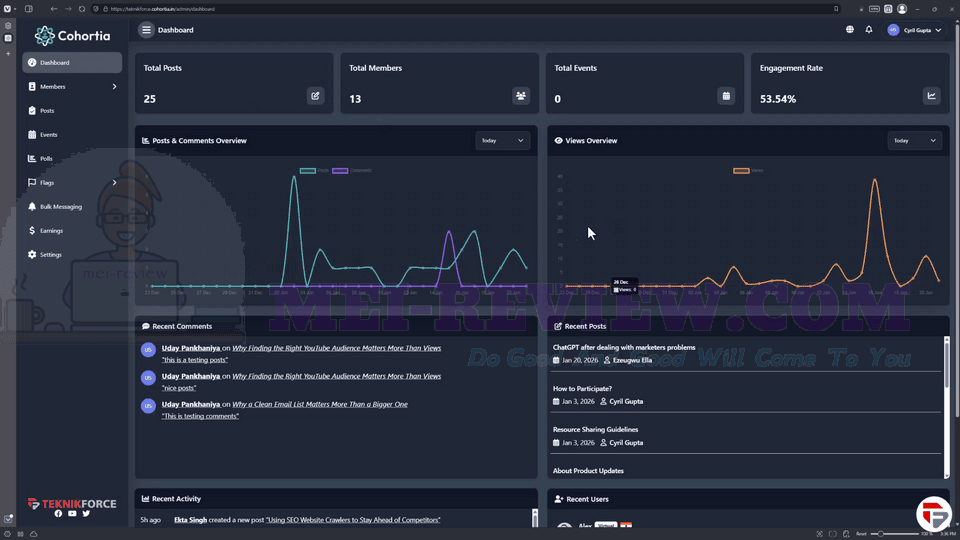Viewport: 960px width, 540px height.
Task: Open the language globe icon
Action: click(850, 29)
